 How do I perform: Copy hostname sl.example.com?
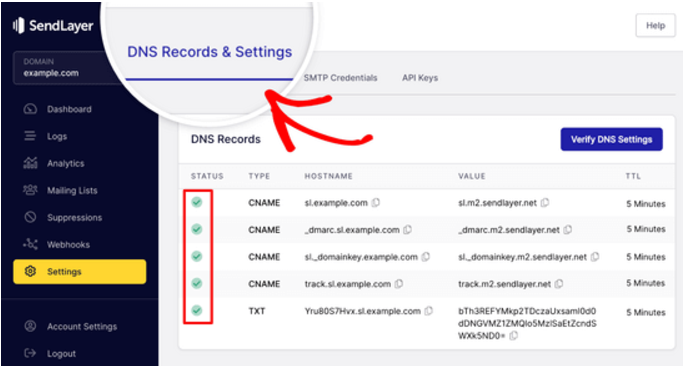point(375,203)
